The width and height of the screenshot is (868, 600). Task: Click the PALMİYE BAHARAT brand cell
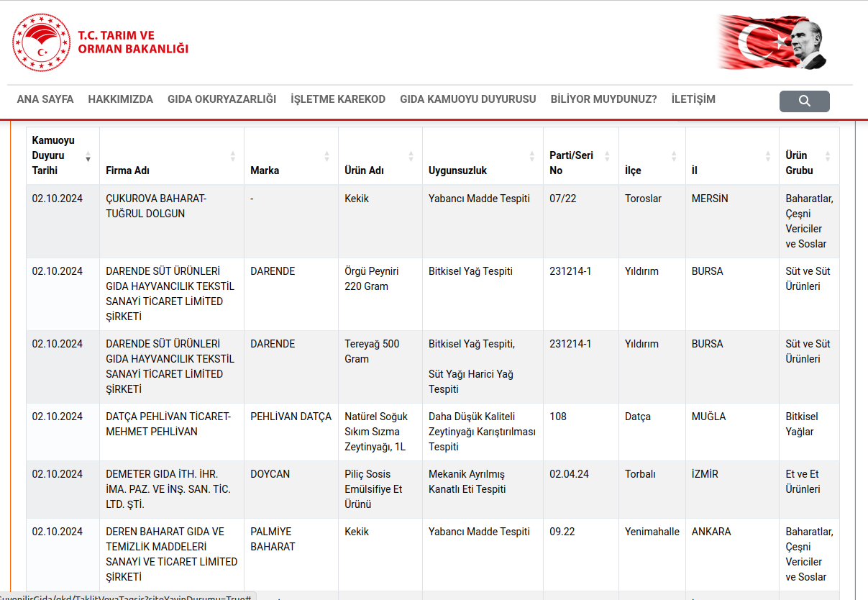point(273,539)
